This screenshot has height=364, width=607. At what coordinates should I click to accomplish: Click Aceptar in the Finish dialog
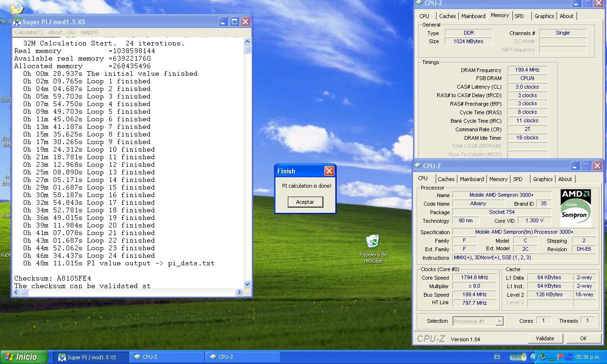(305, 202)
